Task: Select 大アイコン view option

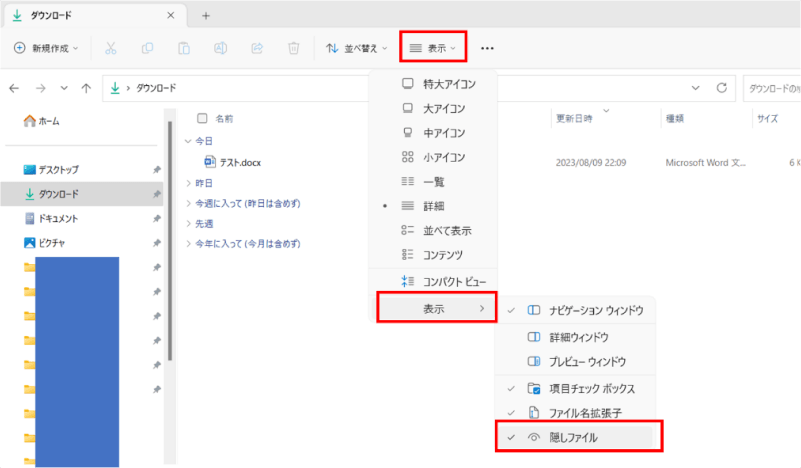Action: pyautogui.click(x=433, y=108)
